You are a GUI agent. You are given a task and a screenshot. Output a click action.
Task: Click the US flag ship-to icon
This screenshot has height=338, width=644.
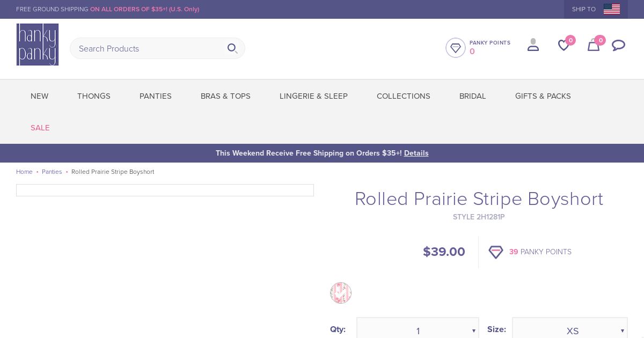pyautogui.click(x=612, y=9)
